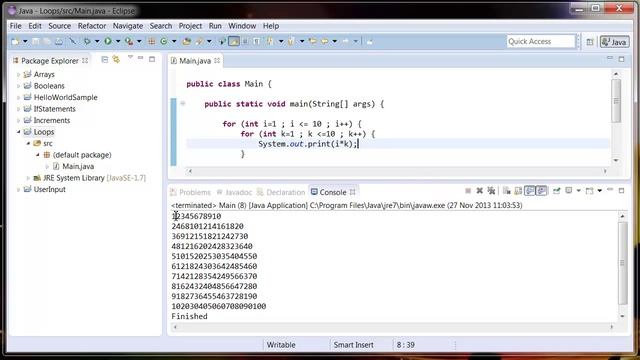This screenshot has width=640, height=360.
Task: Click the Open Type toolbar icon
Action: click(x=187, y=41)
